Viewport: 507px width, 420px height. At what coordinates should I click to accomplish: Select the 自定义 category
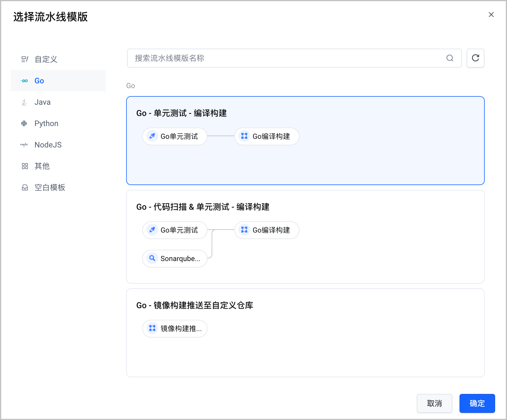click(58, 59)
